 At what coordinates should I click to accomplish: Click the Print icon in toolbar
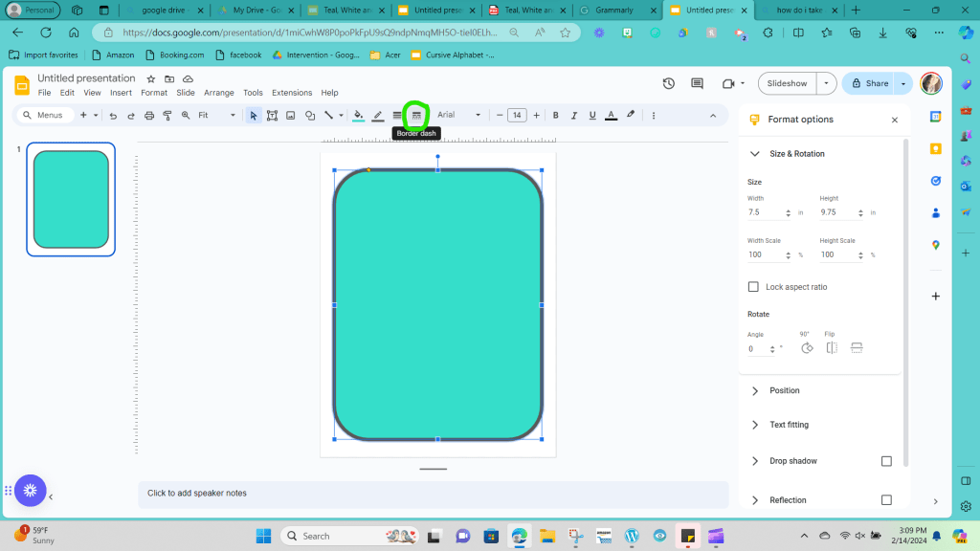click(x=149, y=116)
